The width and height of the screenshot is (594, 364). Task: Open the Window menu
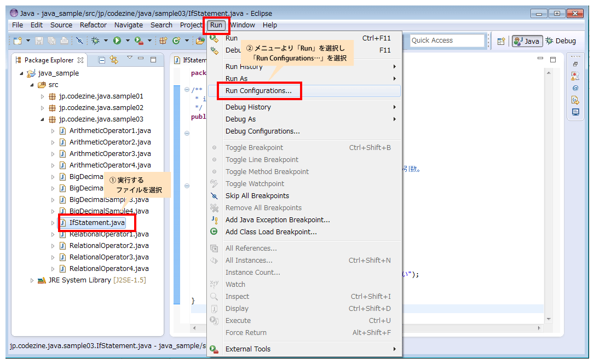[243, 25]
